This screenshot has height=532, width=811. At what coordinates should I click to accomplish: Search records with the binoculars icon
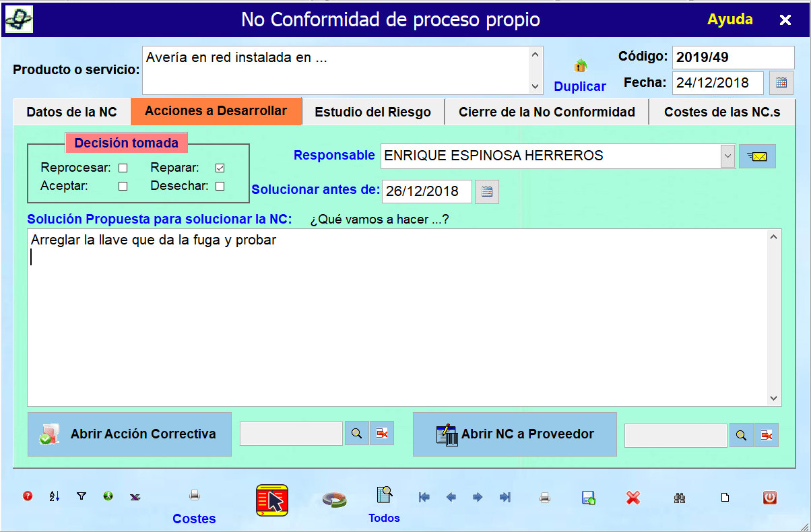tap(680, 498)
